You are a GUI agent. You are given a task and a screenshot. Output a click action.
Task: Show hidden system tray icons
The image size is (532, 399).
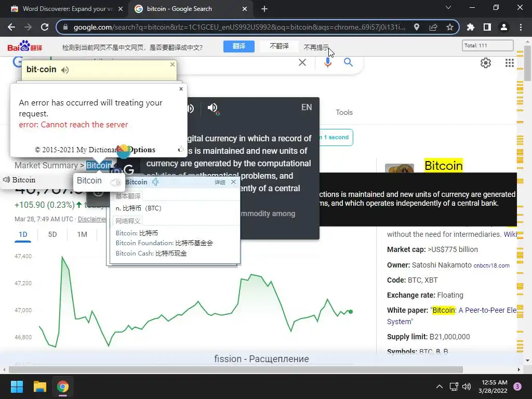click(440, 387)
